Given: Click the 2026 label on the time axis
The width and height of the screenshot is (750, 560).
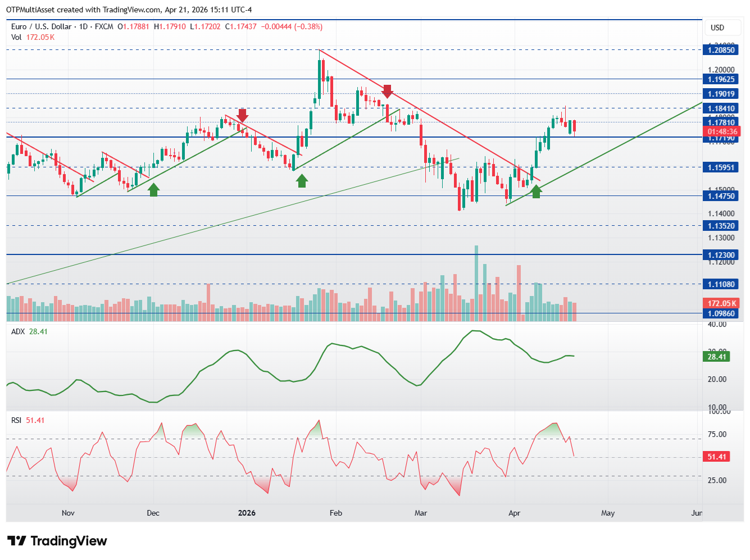Looking at the screenshot, I should pos(247,513).
